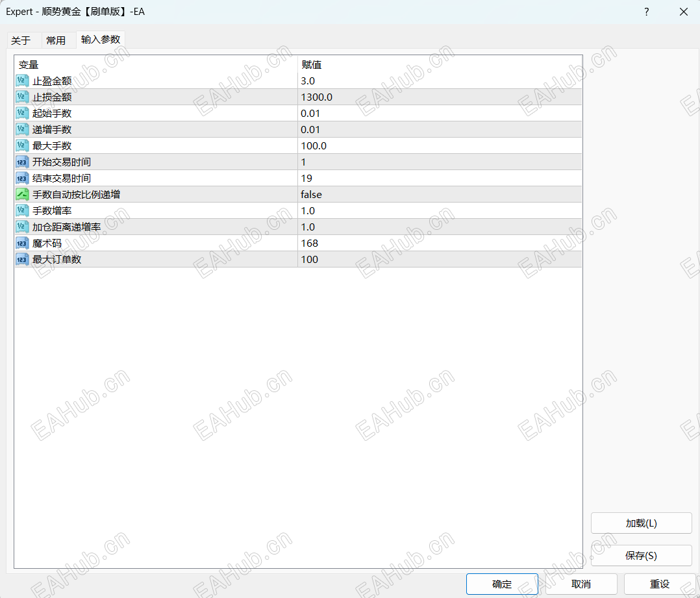Open the 常用 tab
This screenshot has height=598, width=700.
(x=57, y=40)
